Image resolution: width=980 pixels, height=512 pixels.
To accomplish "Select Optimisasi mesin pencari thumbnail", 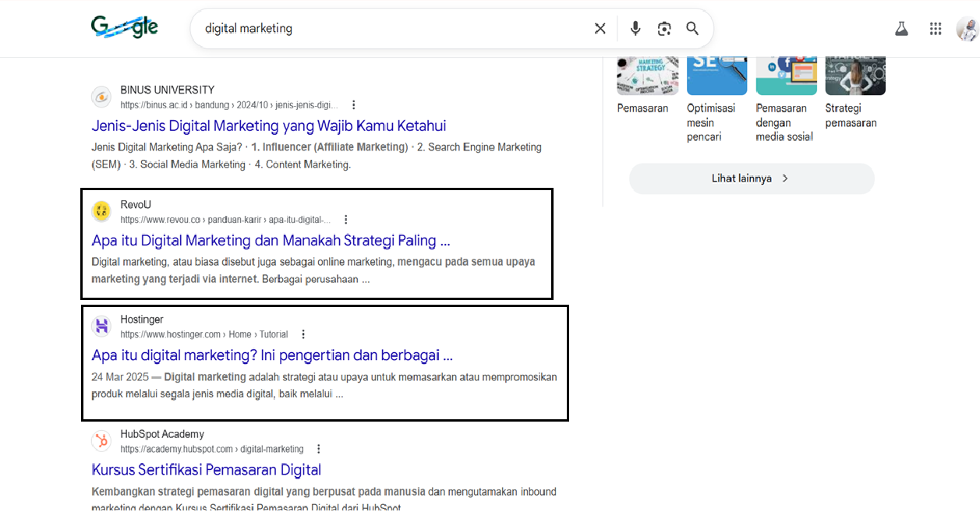I will point(716,76).
